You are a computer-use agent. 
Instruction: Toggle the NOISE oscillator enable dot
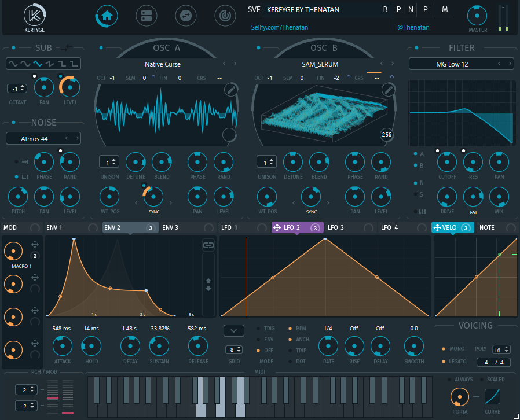(13, 123)
